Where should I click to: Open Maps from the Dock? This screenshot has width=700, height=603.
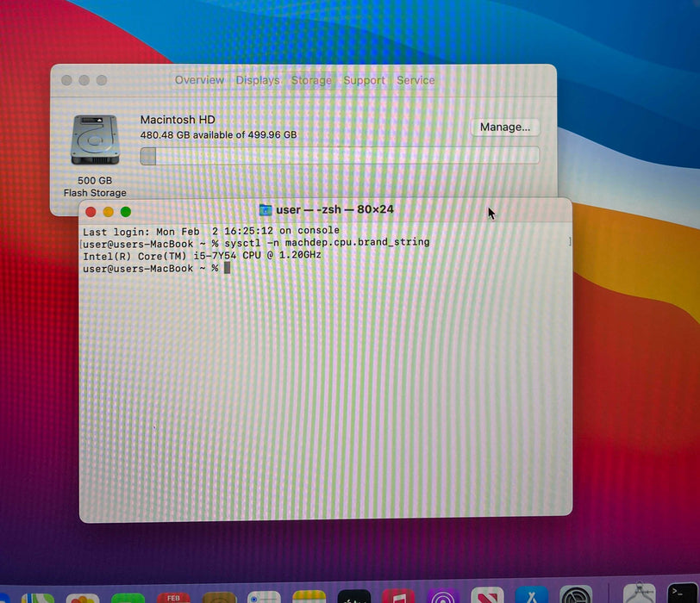tap(38, 598)
